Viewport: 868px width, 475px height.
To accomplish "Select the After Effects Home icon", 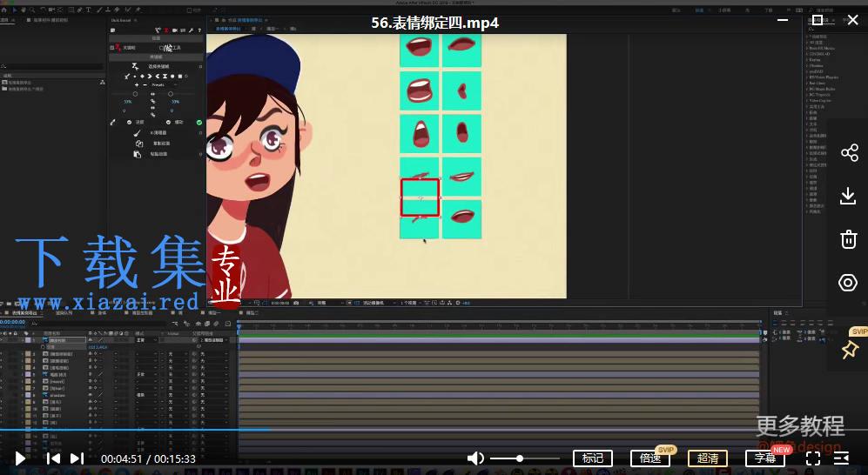I will (x=4, y=10).
